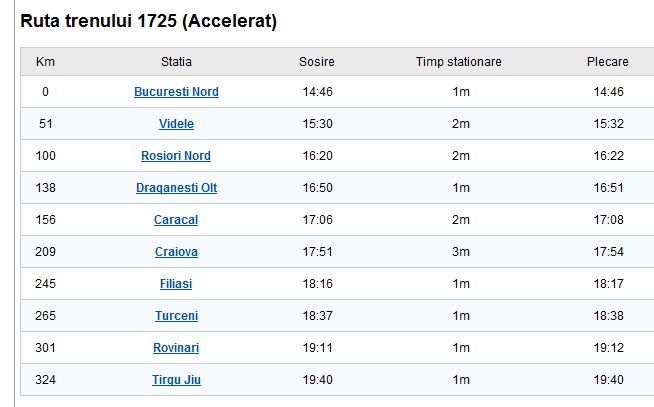The width and height of the screenshot is (654, 407).
Task: Click the Km column header
Action: point(45,62)
